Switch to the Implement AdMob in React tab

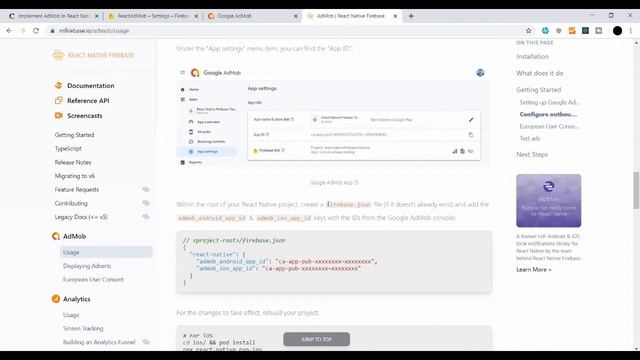coord(52,16)
